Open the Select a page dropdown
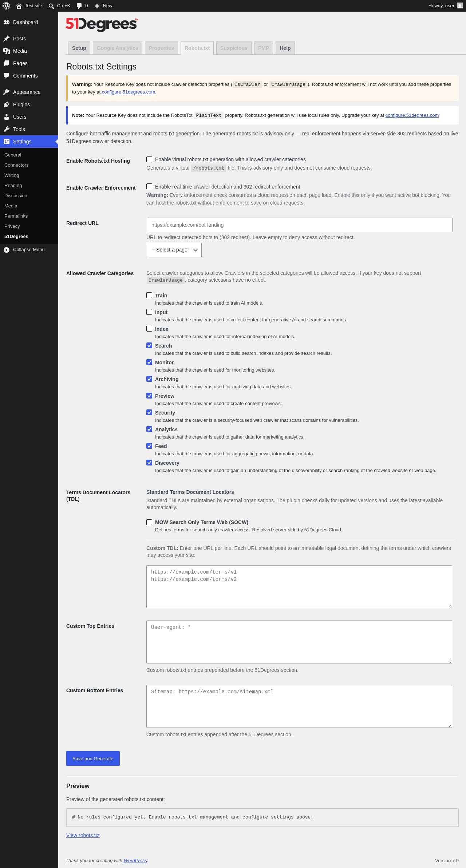Image resolution: width=466 pixels, height=868 pixels. point(174,250)
